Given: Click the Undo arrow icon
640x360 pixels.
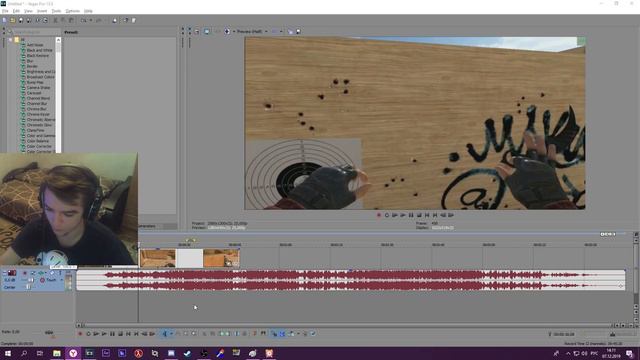Looking at the screenshot, I should (x=83, y=20).
